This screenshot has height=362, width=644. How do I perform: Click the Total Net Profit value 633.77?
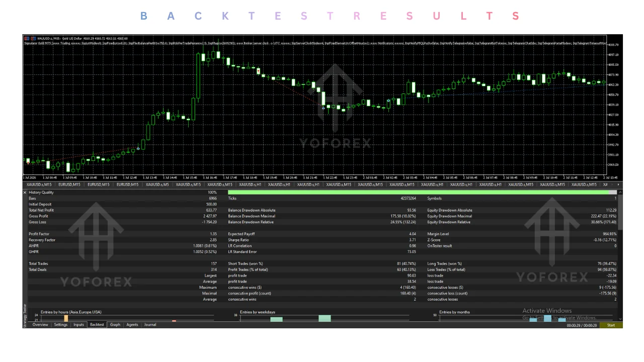211,210
